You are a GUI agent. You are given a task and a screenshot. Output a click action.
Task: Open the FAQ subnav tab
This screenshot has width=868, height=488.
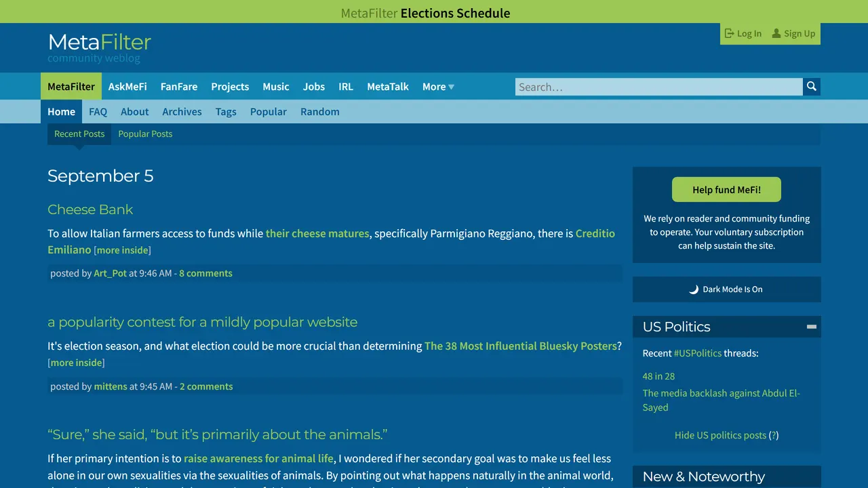click(x=98, y=112)
